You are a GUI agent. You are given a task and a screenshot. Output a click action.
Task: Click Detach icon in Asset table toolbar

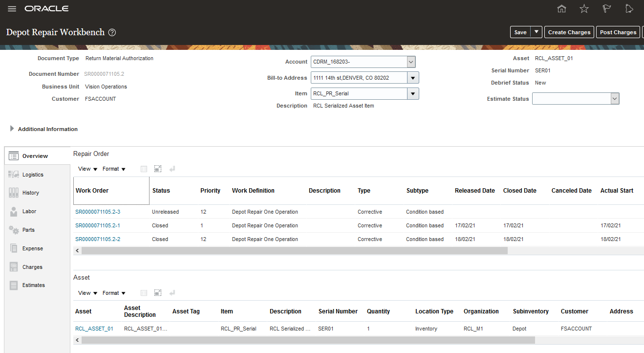coord(157,293)
